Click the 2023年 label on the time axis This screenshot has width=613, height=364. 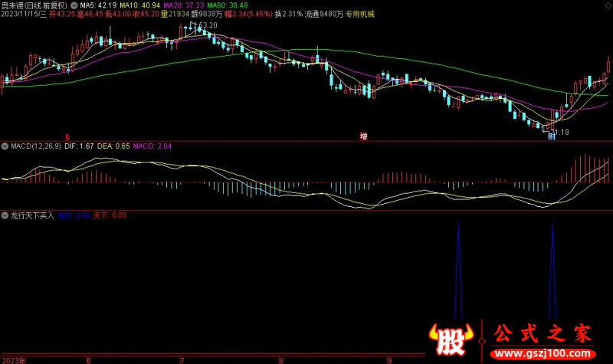click(x=13, y=360)
